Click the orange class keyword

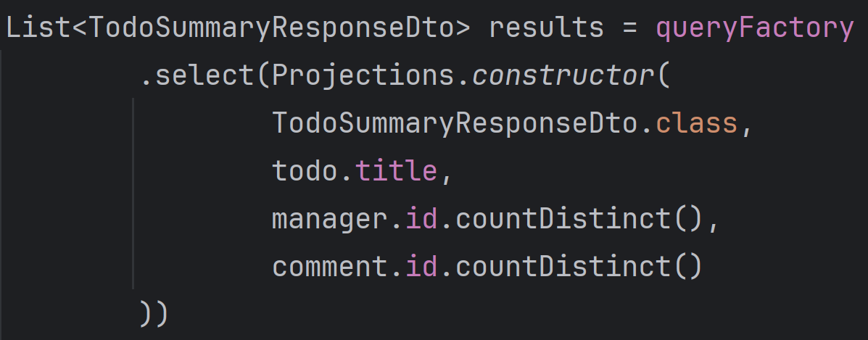coord(696,124)
